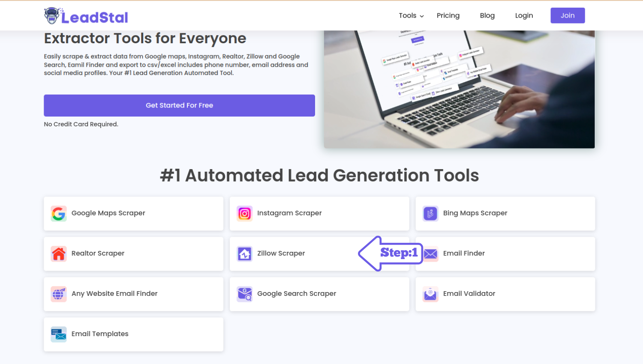Open the Any Website Email Finder link

pyautogui.click(x=134, y=294)
